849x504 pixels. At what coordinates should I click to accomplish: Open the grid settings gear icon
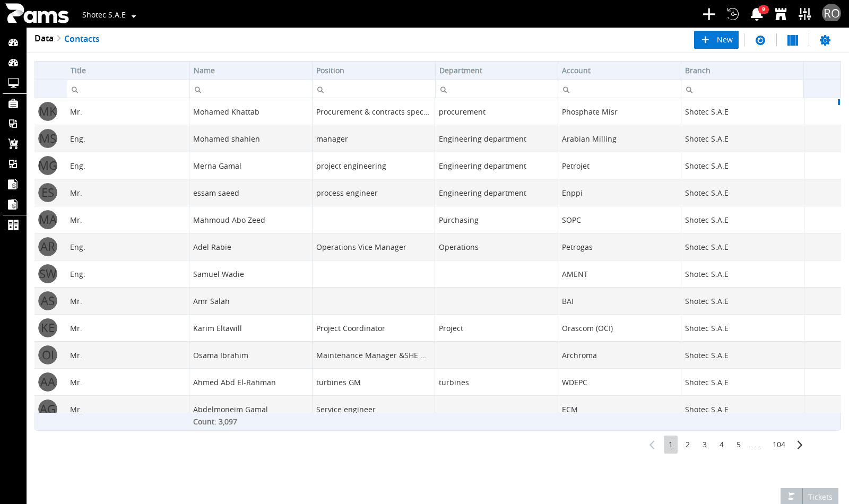(x=825, y=40)
